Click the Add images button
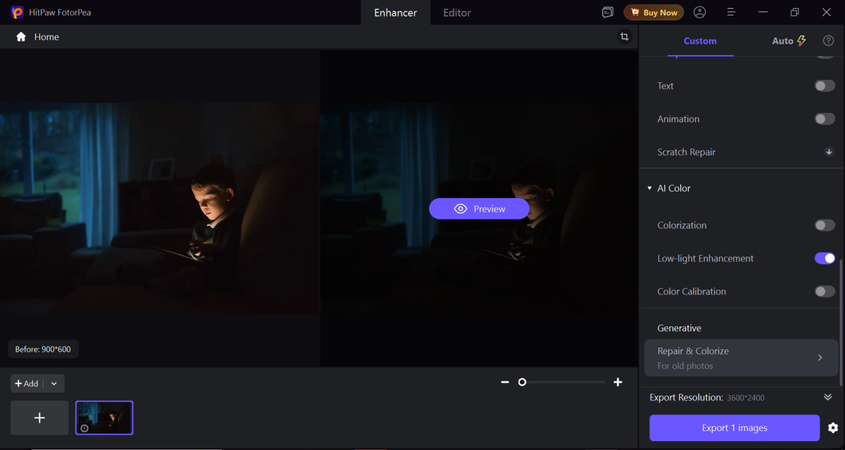 pyautogui.click(x=27, y=384)
